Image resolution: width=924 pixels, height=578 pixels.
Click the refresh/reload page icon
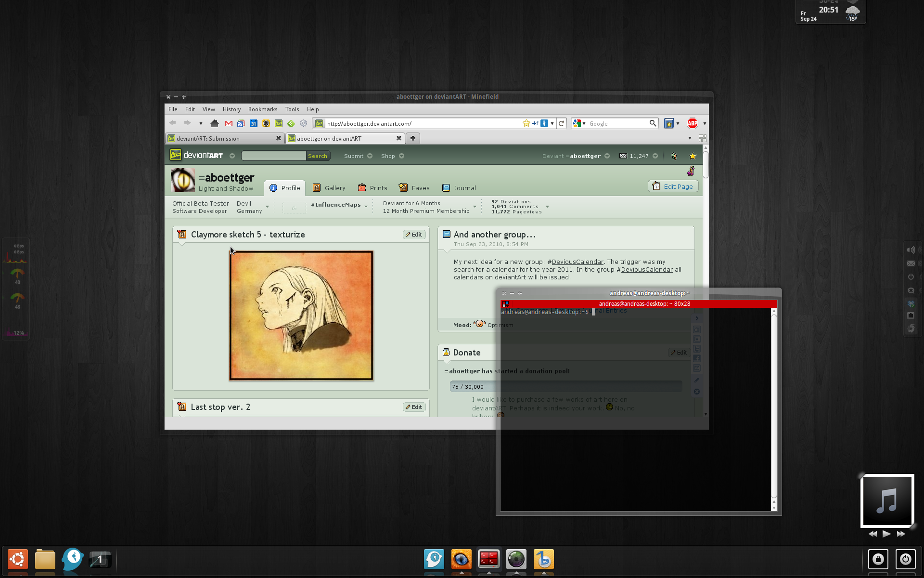tap(562, 123)
